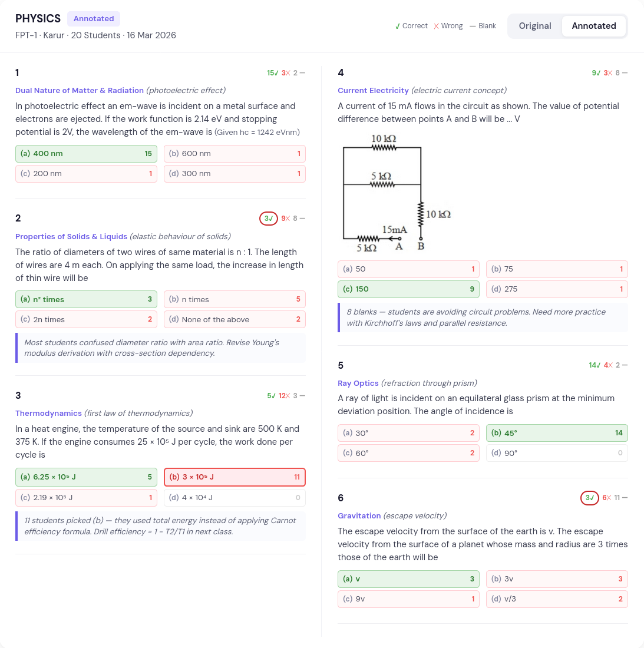644x648 pixels.
Task: Select the Annotated view tab
Action: click(593, 26)
